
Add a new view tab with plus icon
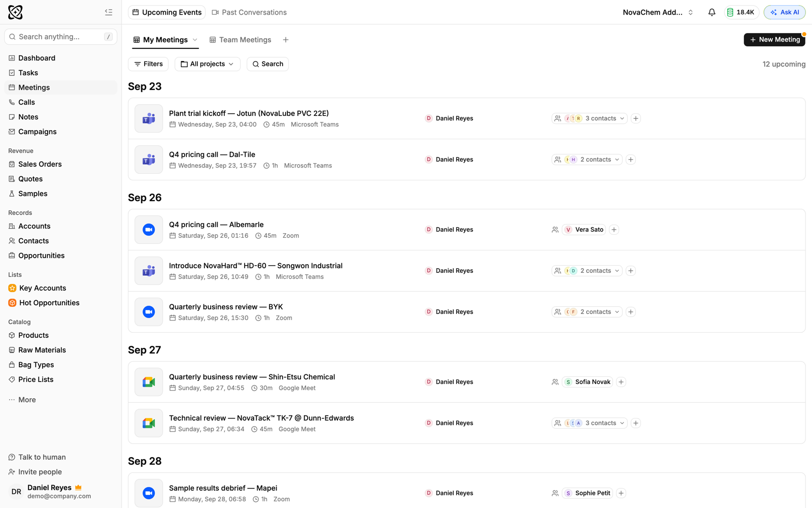pos(286,40)
